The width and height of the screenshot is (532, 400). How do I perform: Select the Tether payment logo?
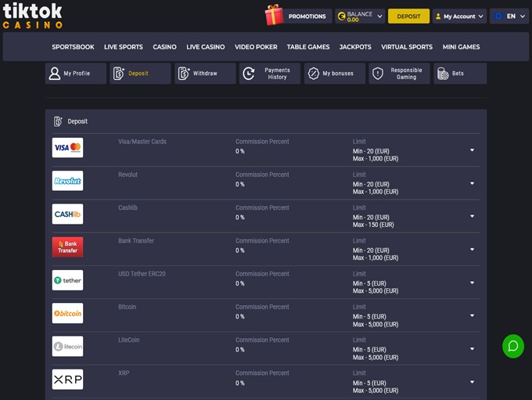click(67, 280)
